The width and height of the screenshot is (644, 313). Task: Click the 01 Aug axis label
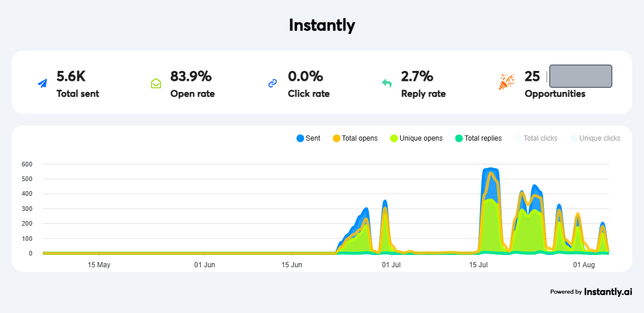click(584, 265)
